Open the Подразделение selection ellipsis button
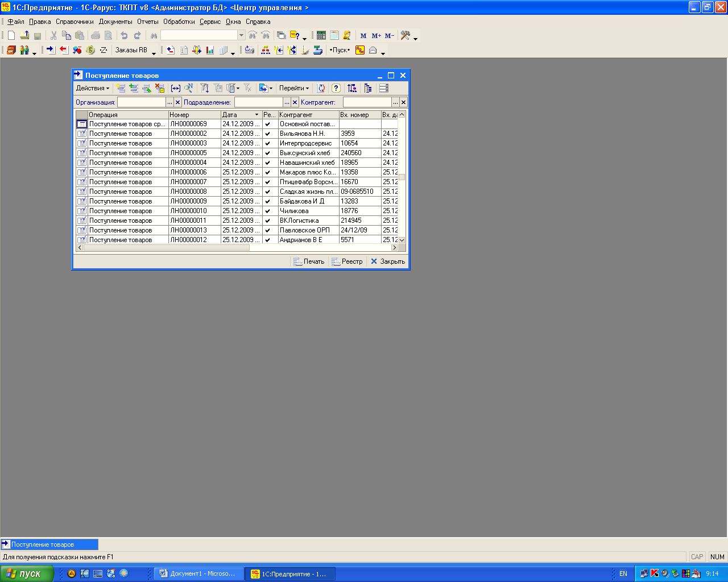This screenshot has width=728, height=582. click(287, 102)
